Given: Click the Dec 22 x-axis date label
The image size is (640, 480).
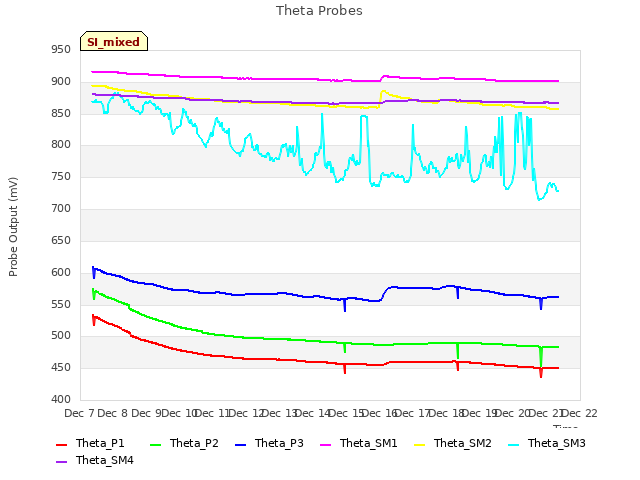Looking at the screenshot, I should pyautogui.click(x=580, y=413).
